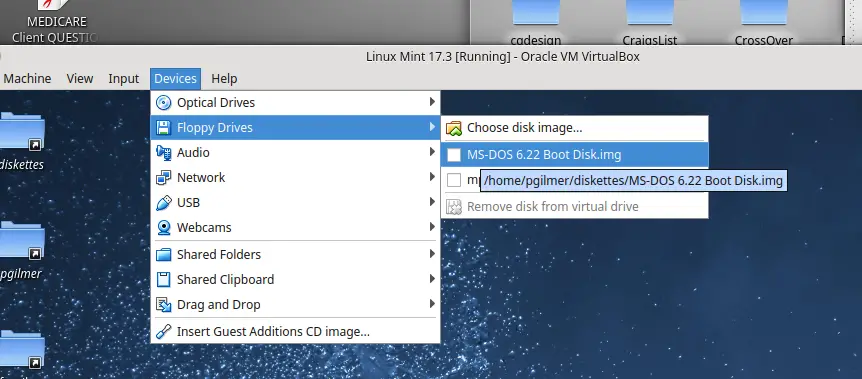
Task: Click the Choose disk image folder icon
Action: 454,128
